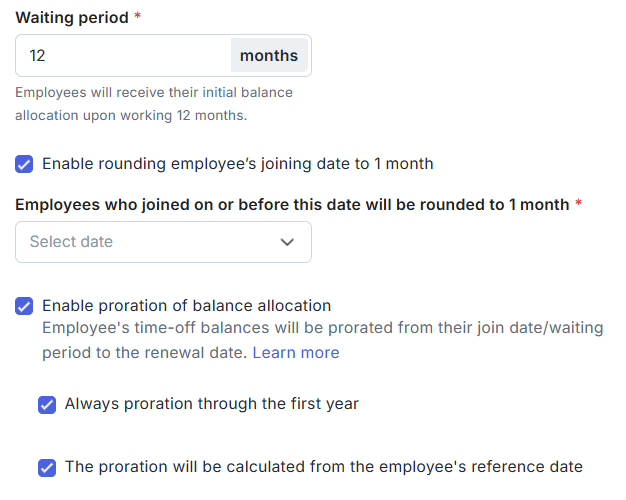Click the "Employees who joined on or before" label
626x500 pixels.
point(292,204)
